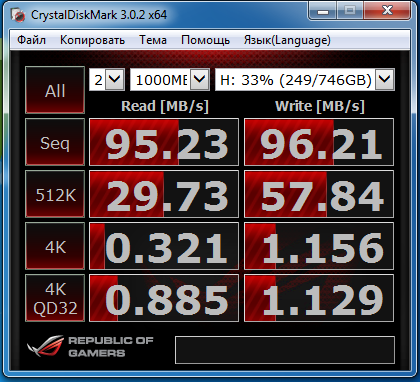
Task: Start the 4K benchmark test
Action: tap(55, 246)
